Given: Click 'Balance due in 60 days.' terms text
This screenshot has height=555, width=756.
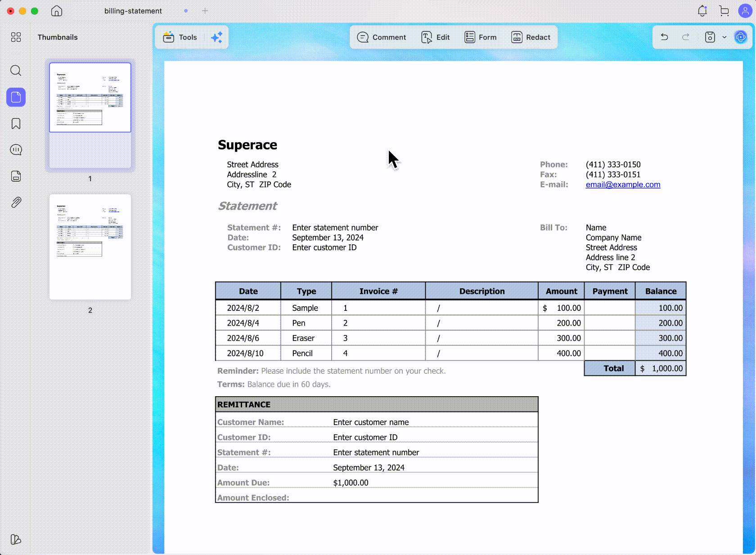Looking at the screenshot, I should (x=289, y=385).
